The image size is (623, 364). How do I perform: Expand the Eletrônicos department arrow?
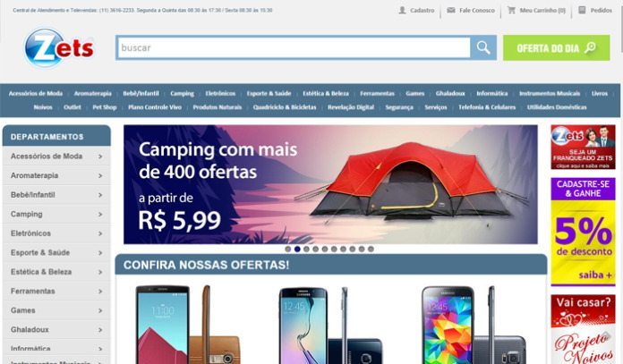click(100, 233)
